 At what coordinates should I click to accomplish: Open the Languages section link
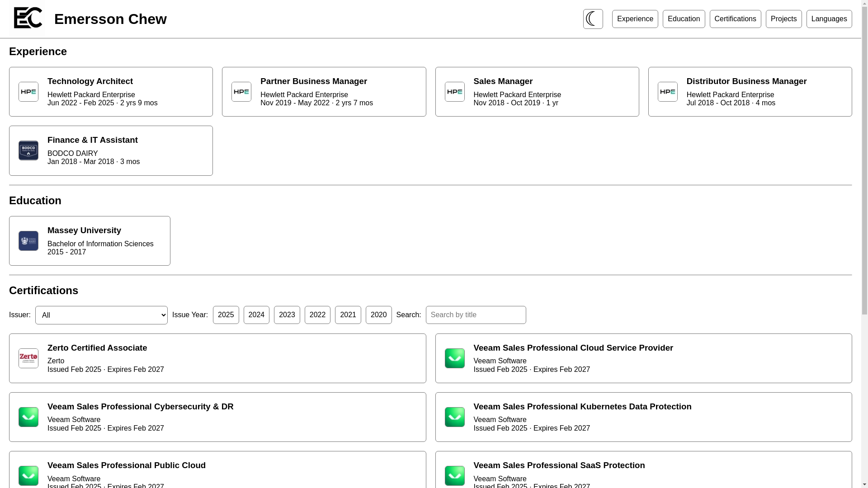[x=829, y=19]
